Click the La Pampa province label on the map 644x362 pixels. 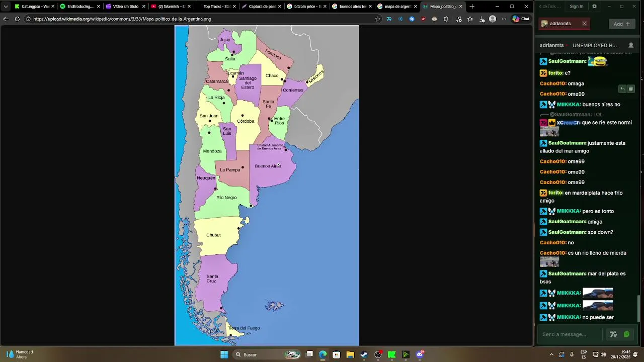click(x=230, y=170)
